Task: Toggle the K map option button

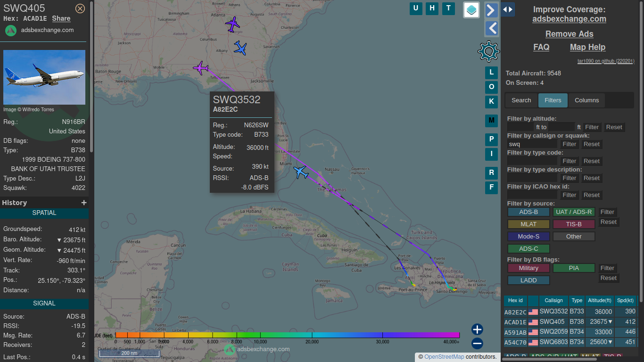Action: point(491,101)
